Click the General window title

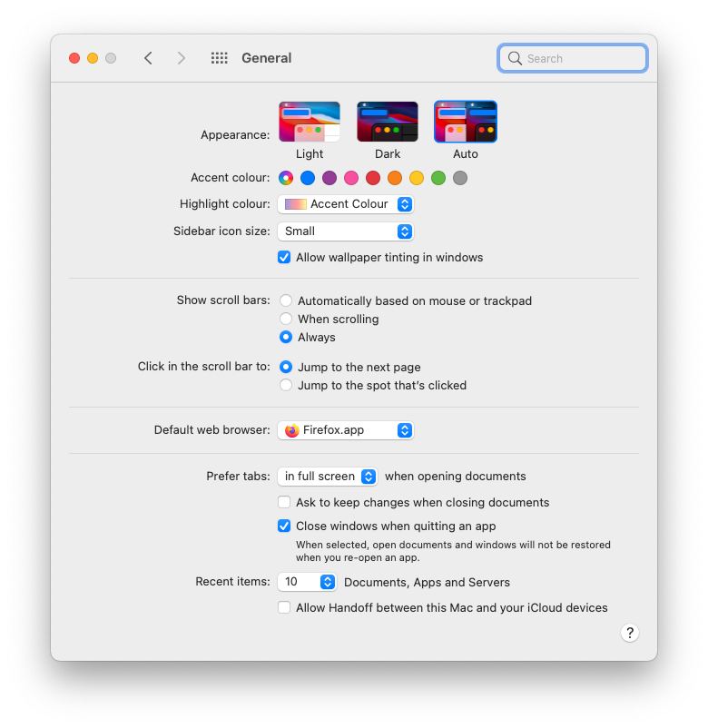point(267,58)
